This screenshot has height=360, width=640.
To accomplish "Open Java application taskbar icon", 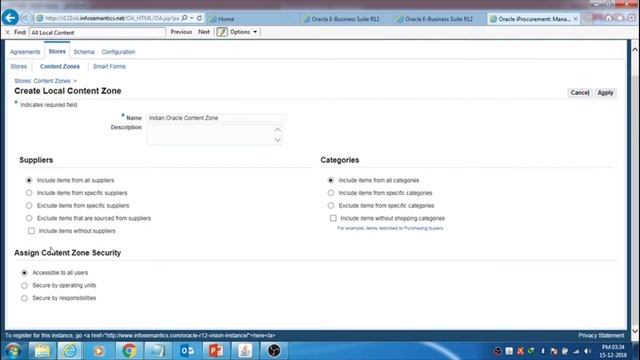I will coord(245,351).
